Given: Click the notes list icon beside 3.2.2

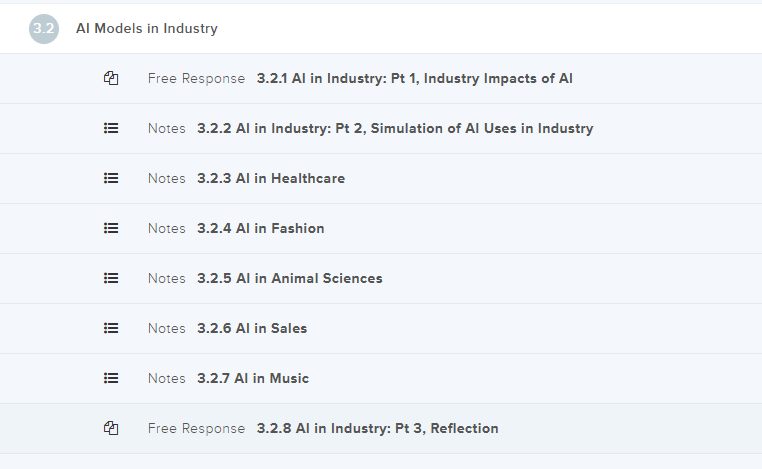Looking at the screenshot, I should [x=111, y=128].
